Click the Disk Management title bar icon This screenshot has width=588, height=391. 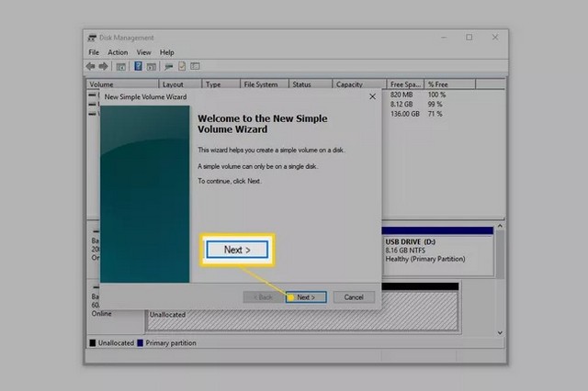click(x=91, y=38)
